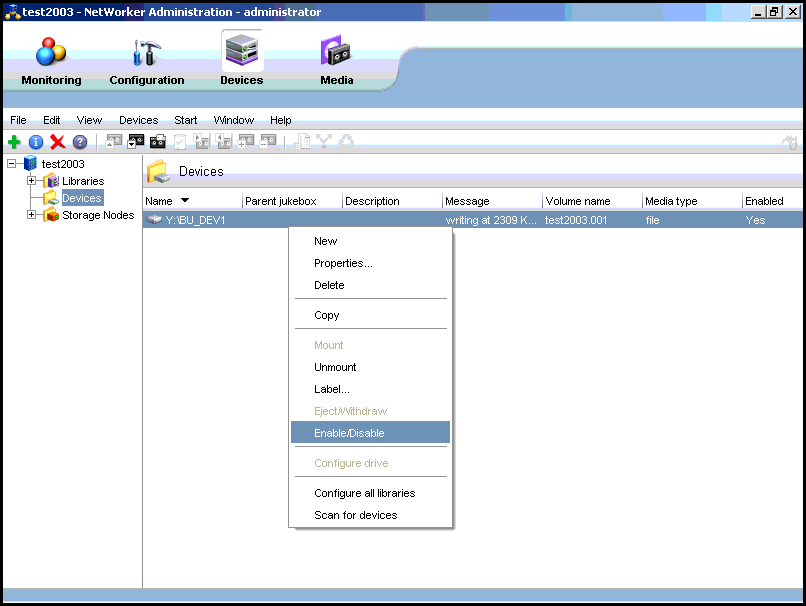Viewport: 806px width, 606px height.
Task: Click the greyed Y-shaped toolbar icon
Action: pyautogui.click(x=324, y=141)
